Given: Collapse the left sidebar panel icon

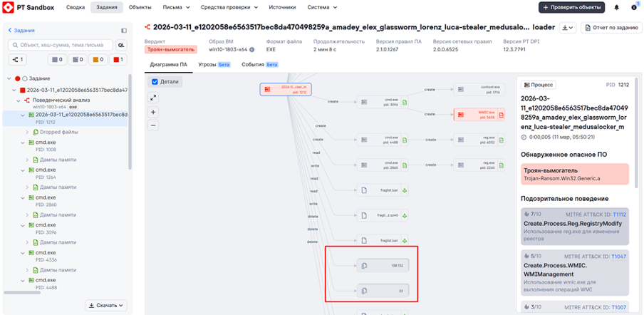Looking at the screenshot, I should click(124, 31).
